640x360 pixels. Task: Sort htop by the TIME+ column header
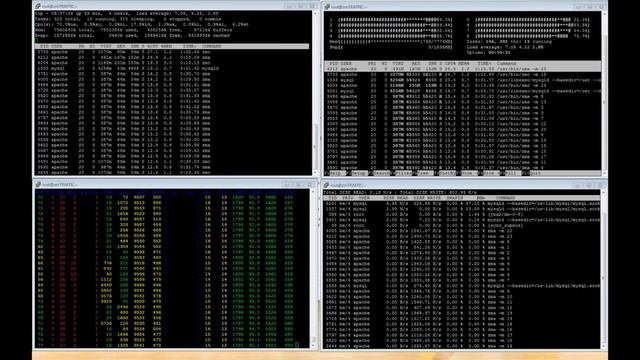coord(484,64)
